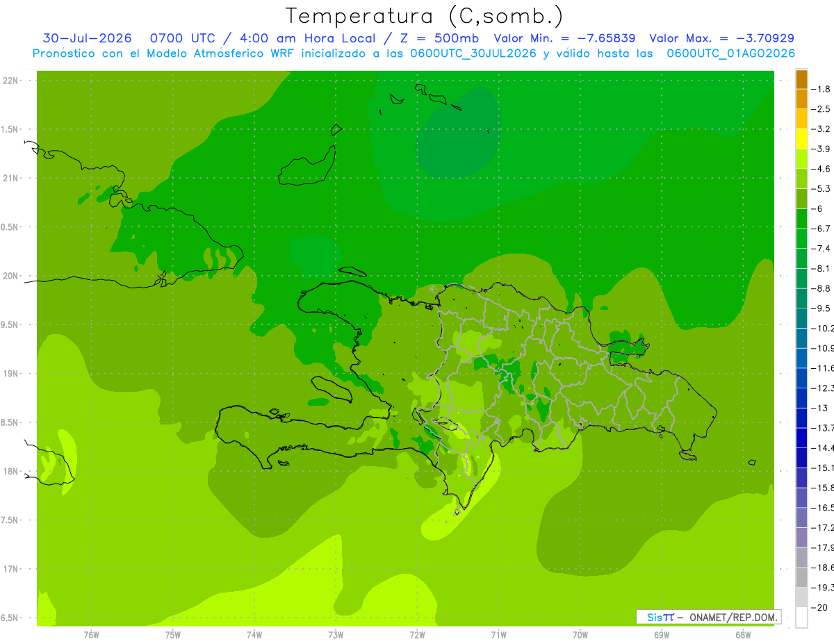
Task: Click the 'Valor Min. = -7.65839' text
Action: 564,38
